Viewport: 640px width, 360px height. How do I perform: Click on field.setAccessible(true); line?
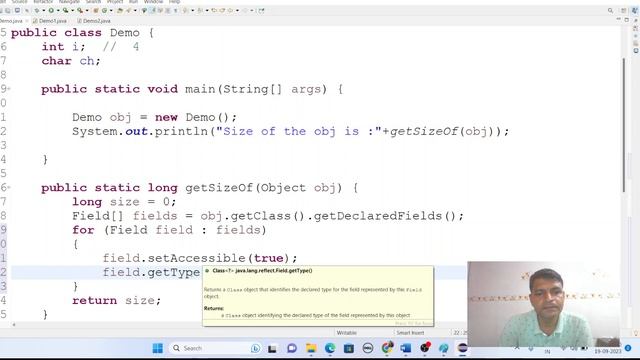pos(200,258)
